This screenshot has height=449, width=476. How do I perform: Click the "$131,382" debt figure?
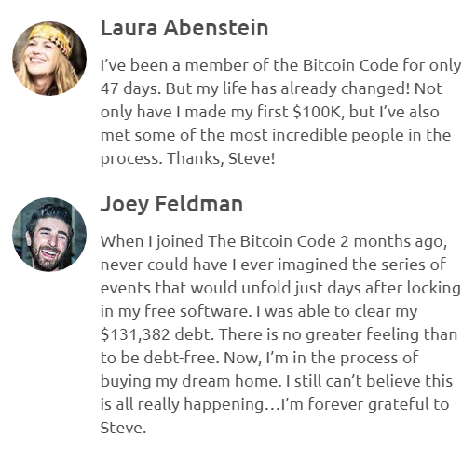coord(135,334)
